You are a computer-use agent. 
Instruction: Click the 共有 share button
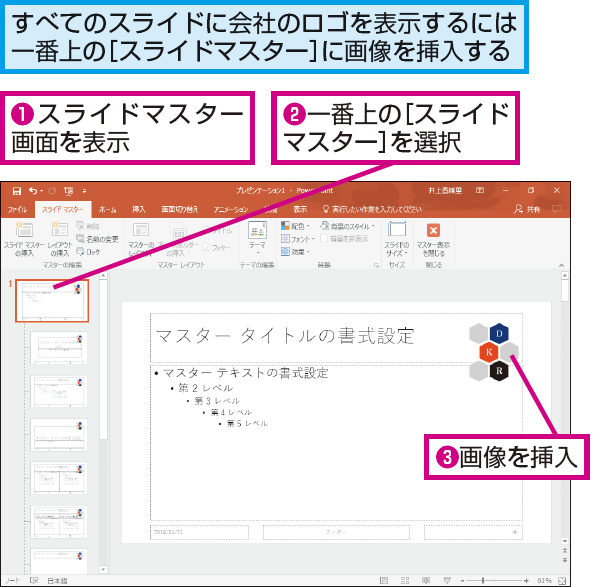(x=527, y=209)
